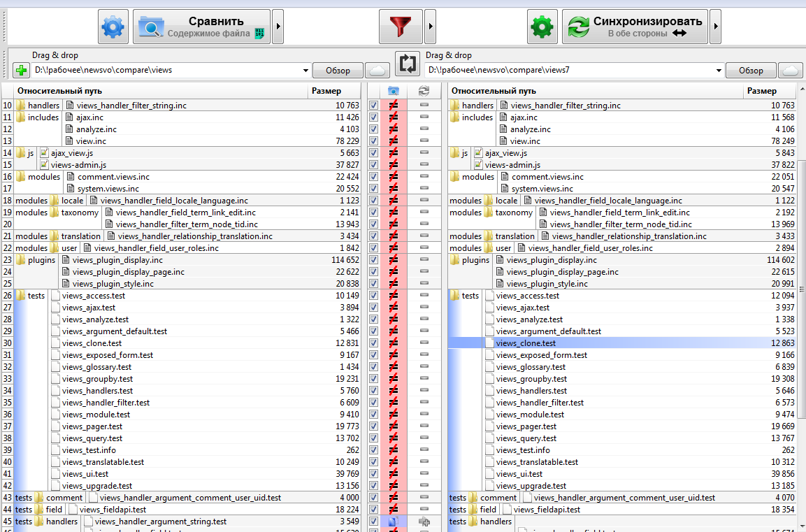This screenshot has height=532, width=806.
Task: Select right views_clone.test file row
Action: click(x=622, y=343)
